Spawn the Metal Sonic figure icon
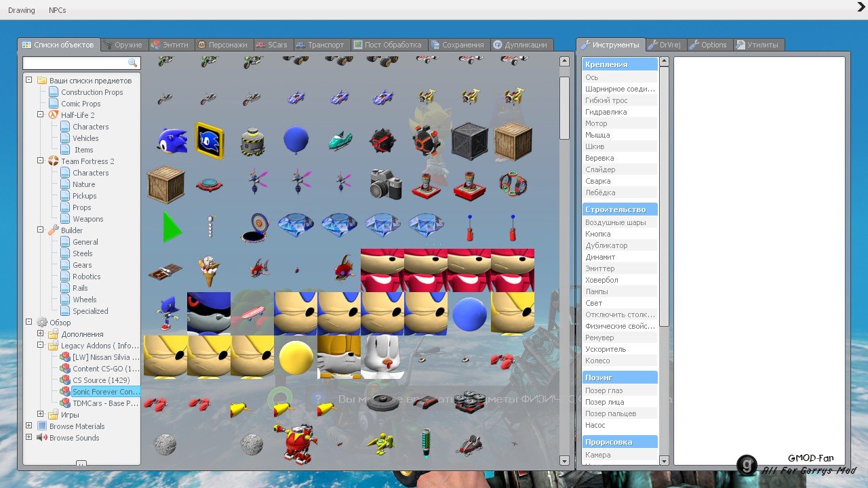 coord(166,314)
